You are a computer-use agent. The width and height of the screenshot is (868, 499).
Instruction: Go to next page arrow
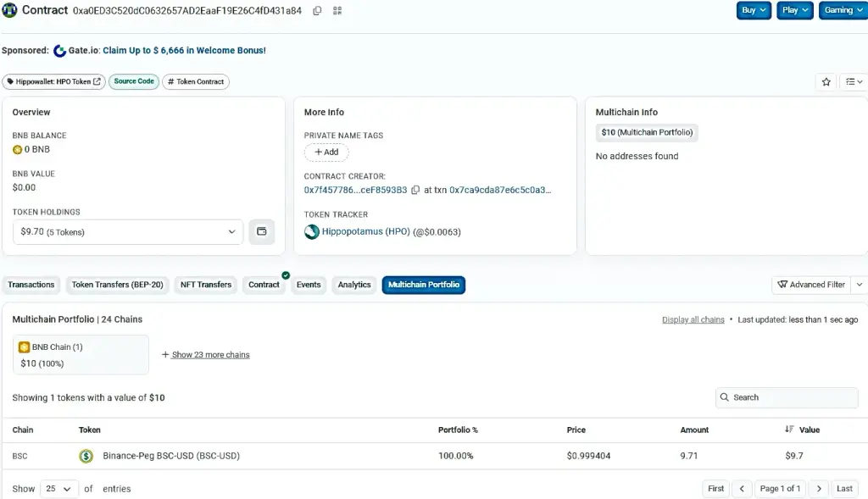tap(819, 489)
